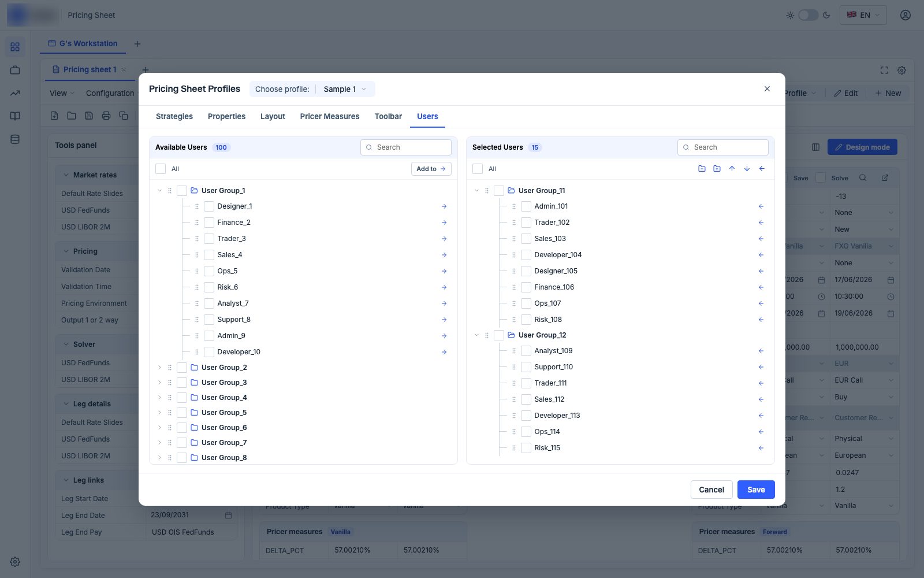
Task: Expand User Group_2
Action: coord(160,368)
